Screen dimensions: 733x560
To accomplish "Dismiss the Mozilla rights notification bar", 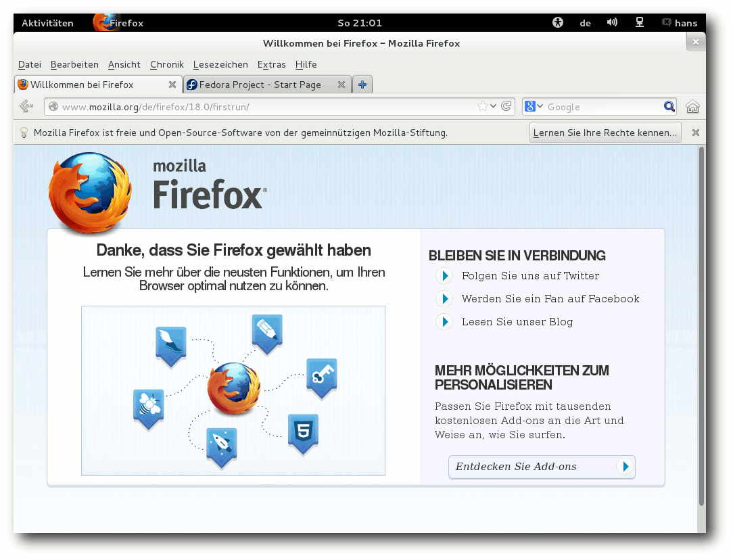I will point(696,133).
